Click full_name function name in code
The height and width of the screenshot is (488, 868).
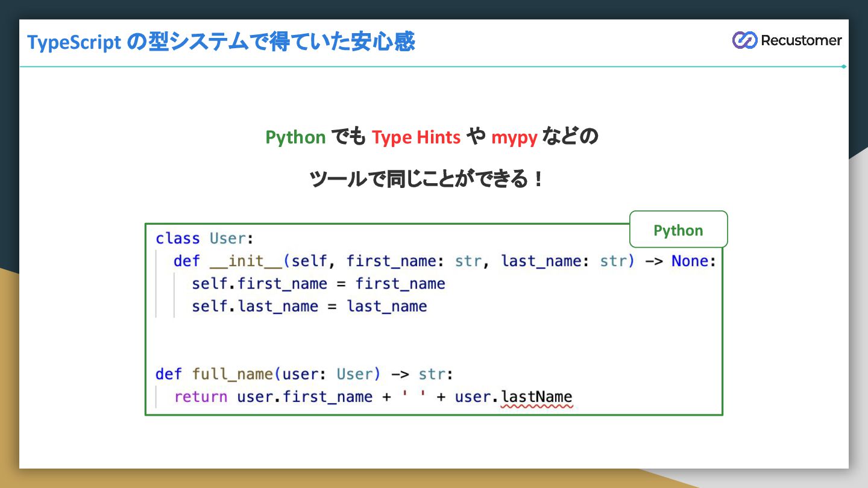tap(233, 374)
